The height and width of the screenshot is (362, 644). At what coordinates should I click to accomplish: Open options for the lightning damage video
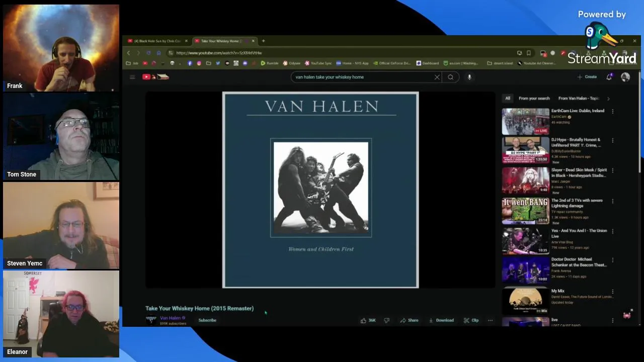612,201
